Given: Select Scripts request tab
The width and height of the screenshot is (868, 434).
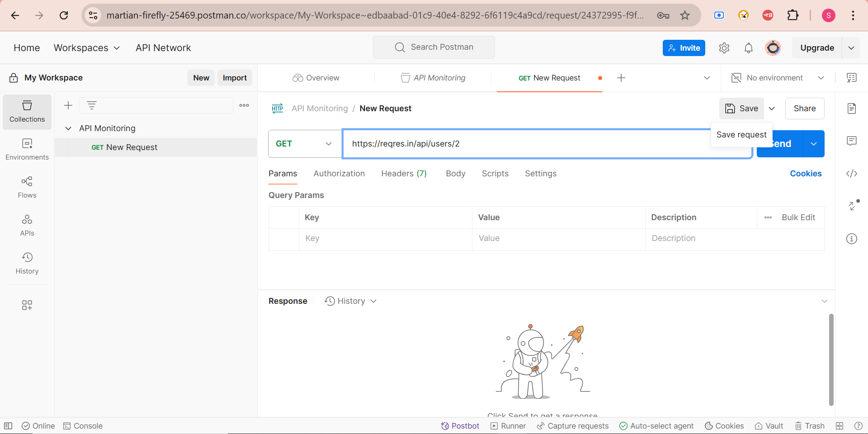Looking at the screenshot, I should [495, 174].
